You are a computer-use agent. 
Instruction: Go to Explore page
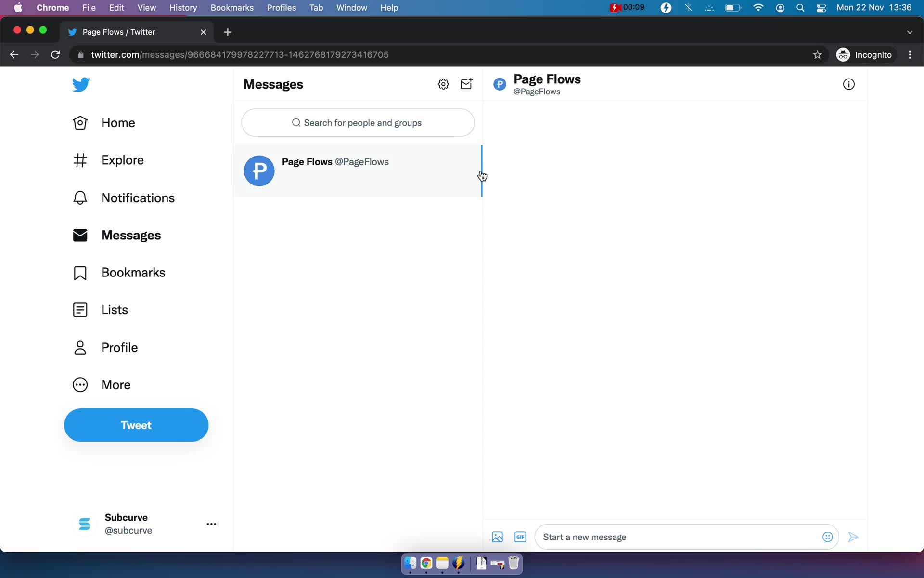(x=122, y=160)
